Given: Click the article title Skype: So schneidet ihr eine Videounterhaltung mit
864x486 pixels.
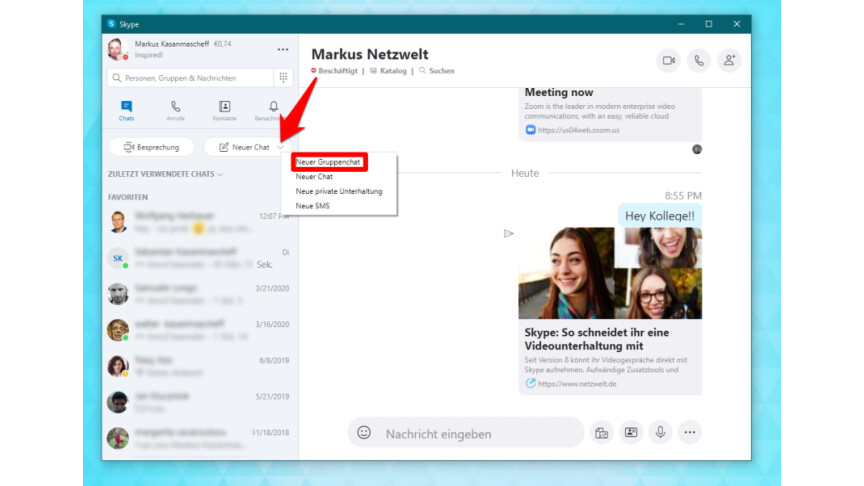Looking at the screenshot, I should pos(597,339).
